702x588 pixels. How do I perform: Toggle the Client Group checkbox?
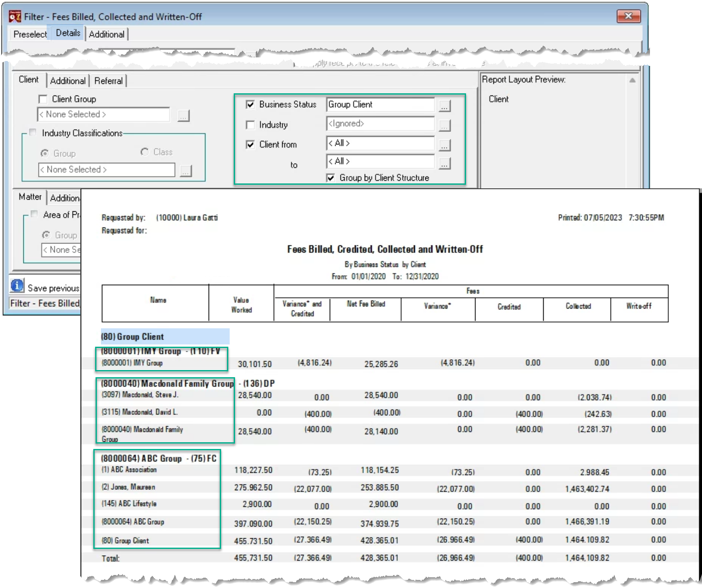pyautogui.click(x=43, y=99)
